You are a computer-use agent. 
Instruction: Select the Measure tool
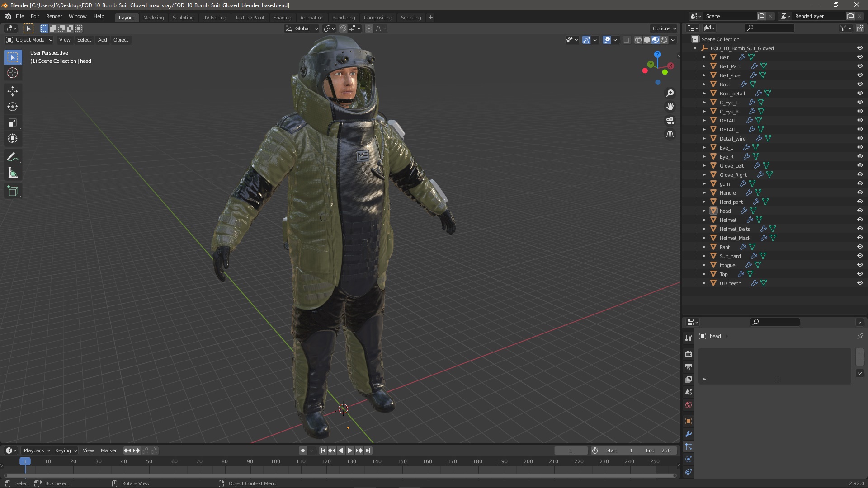pyautogui.click(x=13, y=173)
